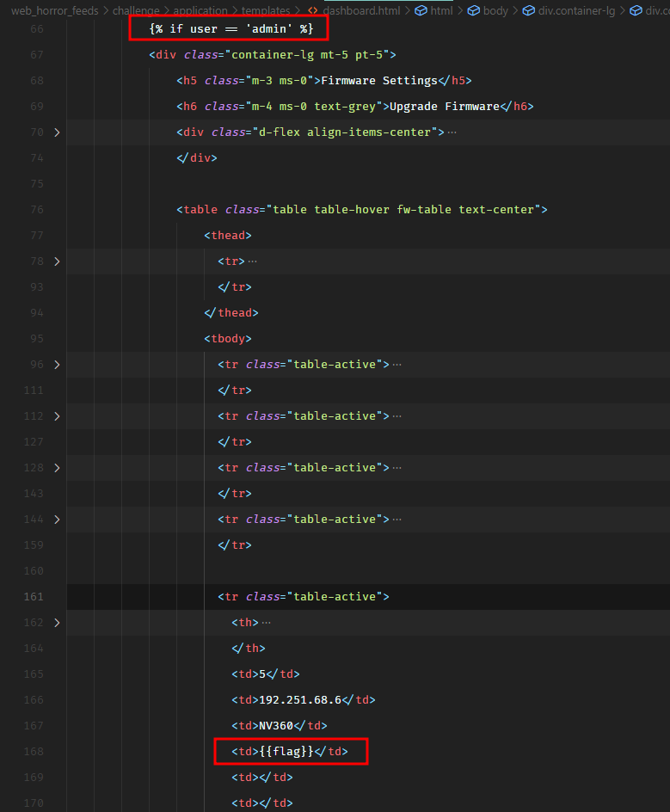Unfold the collapsed tr on line 78
The width and height of the screenshot is (670, 812).
click(x=57, y=261)
